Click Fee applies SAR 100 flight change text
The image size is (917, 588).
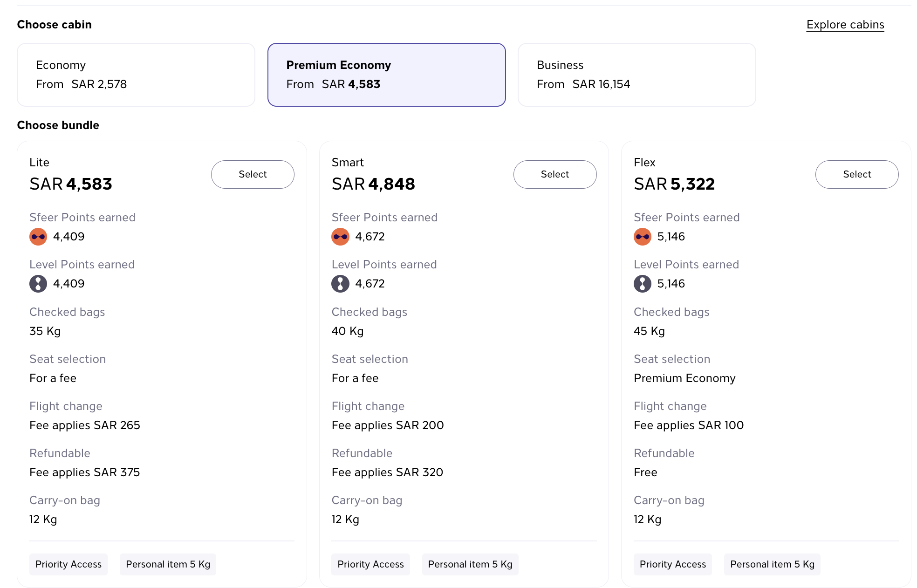point(689,425)
